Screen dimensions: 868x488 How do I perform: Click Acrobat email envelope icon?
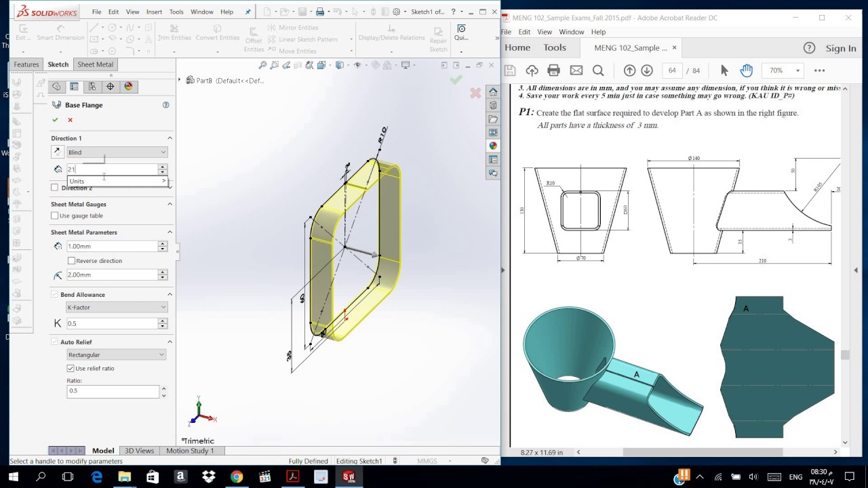[576, 70]
